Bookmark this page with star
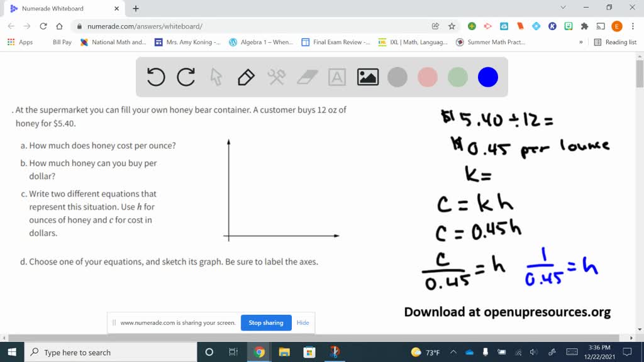 coord(452,26)
